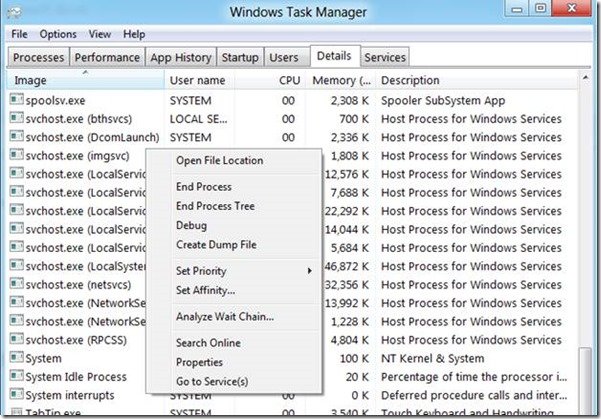Switch to the Performance tab

[x=107, y=57]
